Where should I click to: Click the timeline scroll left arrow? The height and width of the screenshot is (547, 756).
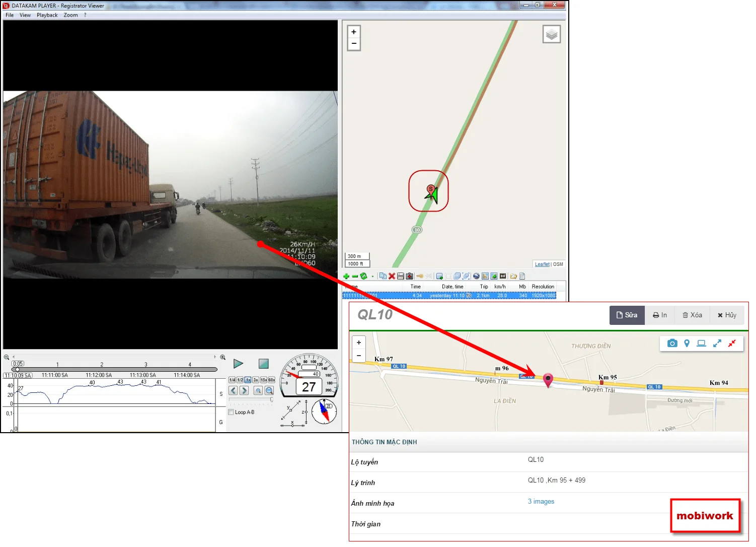(14, 357)
